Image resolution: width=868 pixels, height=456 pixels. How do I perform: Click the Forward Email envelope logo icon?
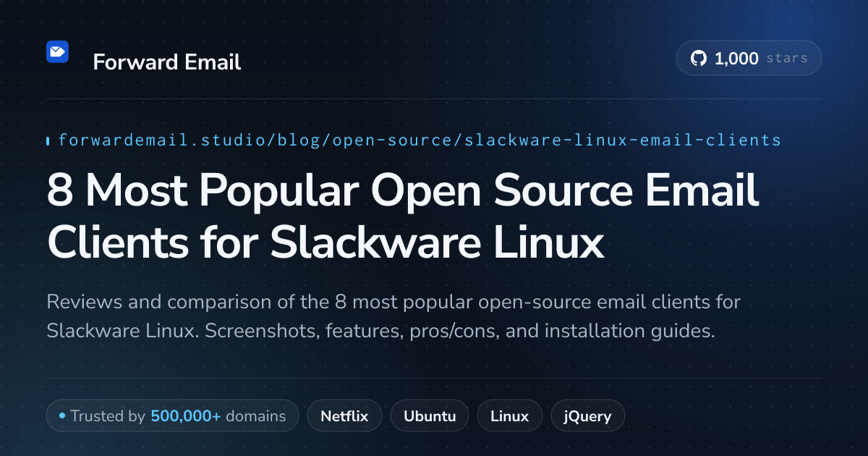click(x=57, y=51)
